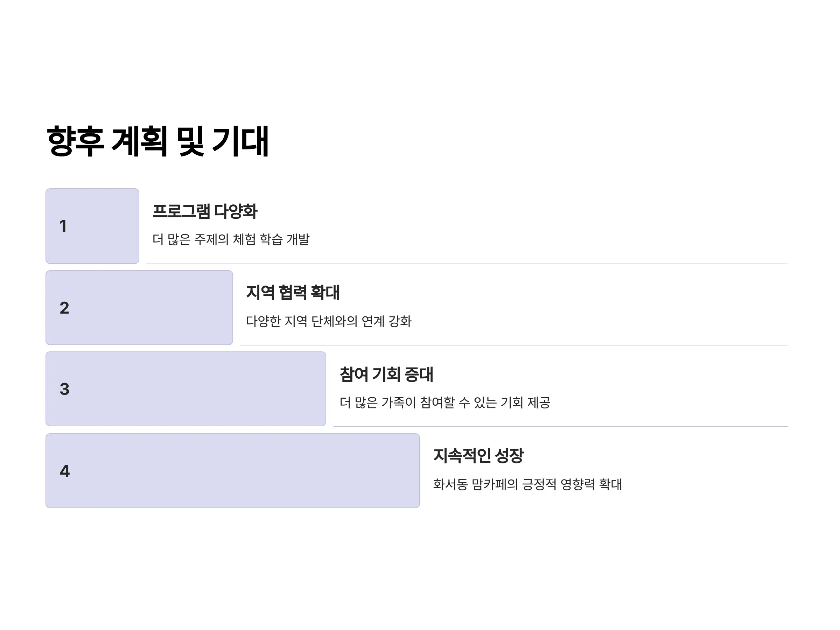840x630 pixels.
Task: Click the text 화서동 맘카페의 긍정적 영향력 확대
Action: (527, 484)
